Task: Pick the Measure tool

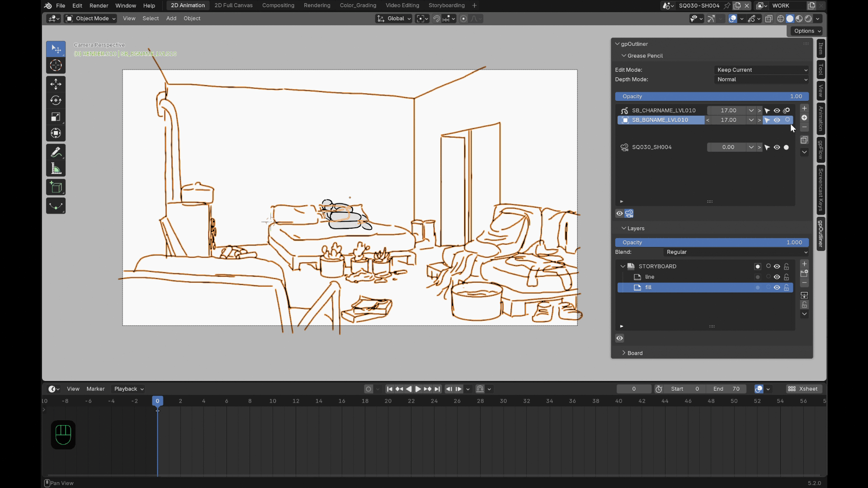Action: [x=56, y=169]
